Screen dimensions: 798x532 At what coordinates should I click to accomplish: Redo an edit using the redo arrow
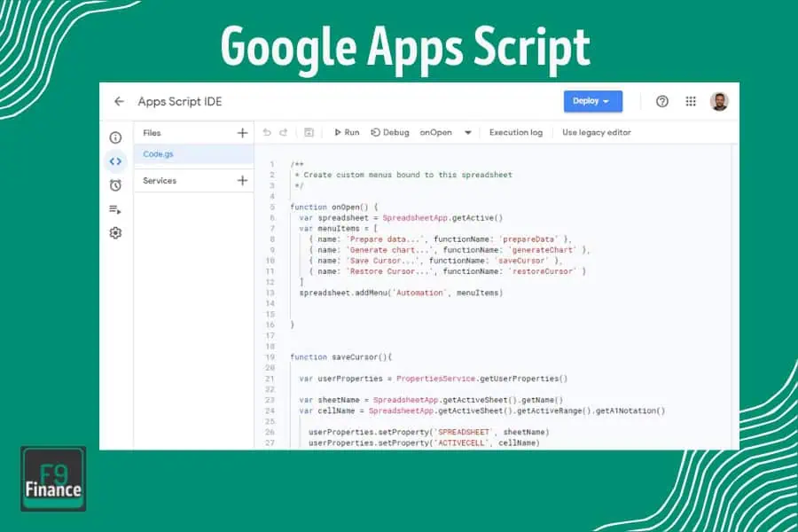(284, 132)
